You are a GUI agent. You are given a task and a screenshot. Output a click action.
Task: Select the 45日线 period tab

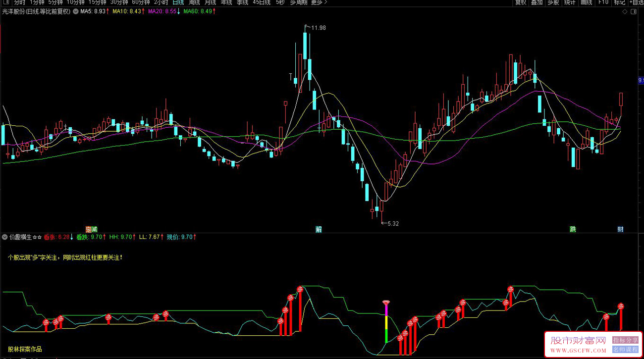click(262, 2)
